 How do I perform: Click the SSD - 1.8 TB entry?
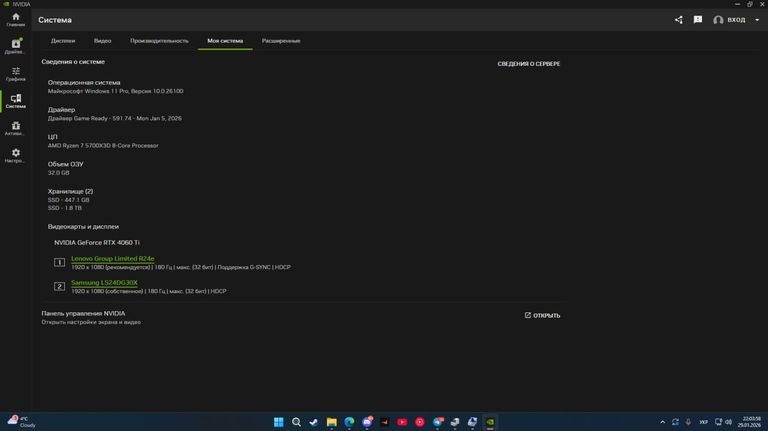coord(65,208)
